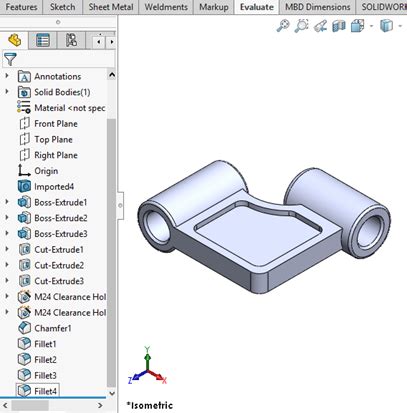Image resolution: width=407 pixels, height=413 pixels.
Task: Click the Cut-Extrude3 feature icon
Action: (24, 281)
